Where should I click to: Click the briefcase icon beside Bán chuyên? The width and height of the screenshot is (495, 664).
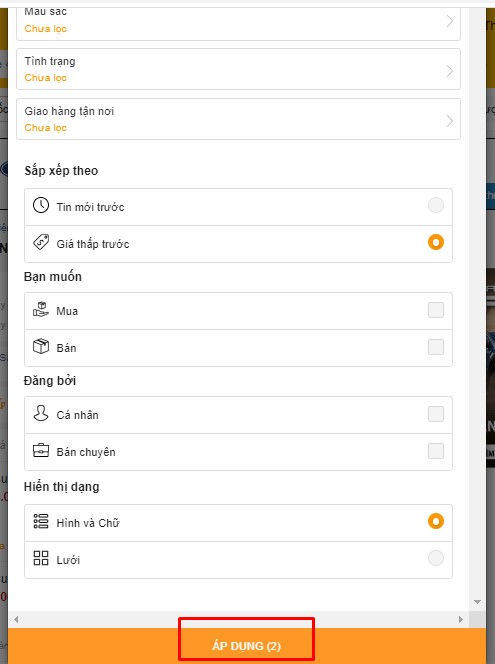(41, 450)
